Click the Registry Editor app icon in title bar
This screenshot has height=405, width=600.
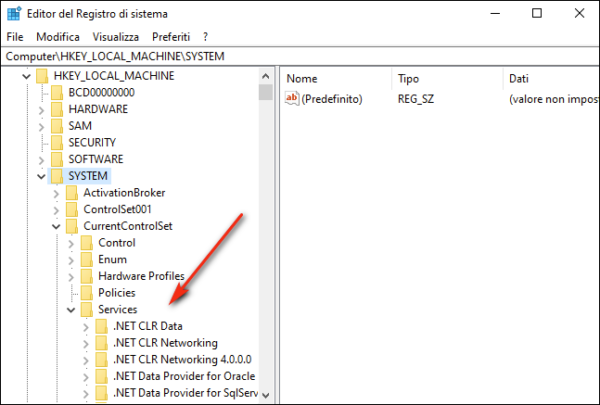tap(14, 13)
